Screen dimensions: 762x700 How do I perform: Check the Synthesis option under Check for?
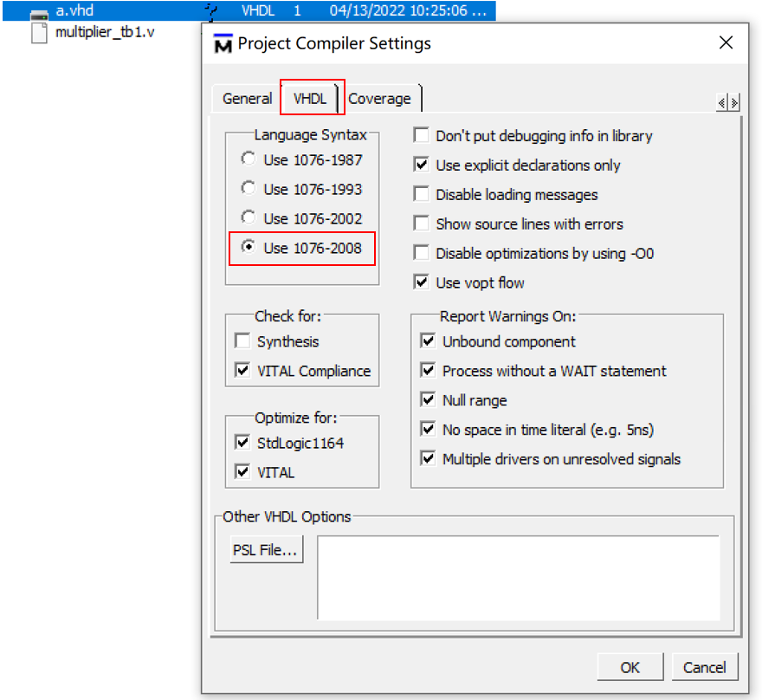(242, 340)
